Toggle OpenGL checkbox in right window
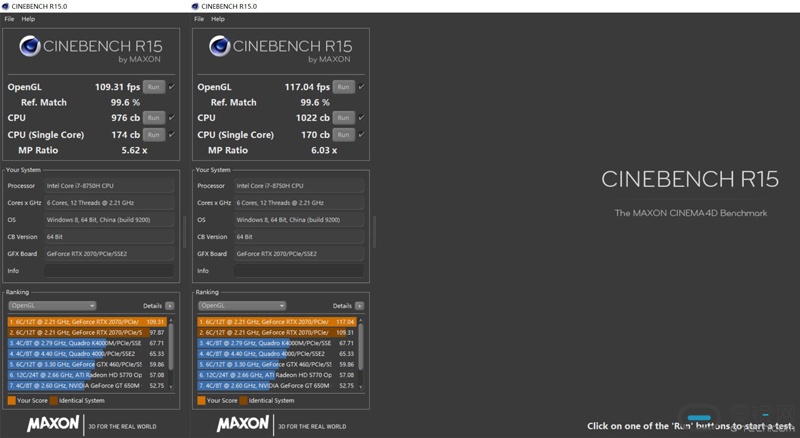Image resolution: width=800 pixels, height=438 pixels. pyautogui.click(x=361, y=87)
